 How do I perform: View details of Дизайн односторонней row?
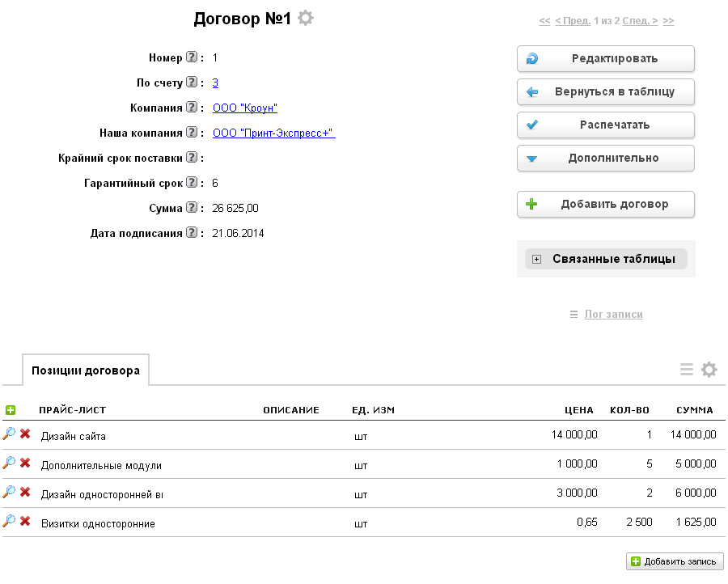coord(9,493)
